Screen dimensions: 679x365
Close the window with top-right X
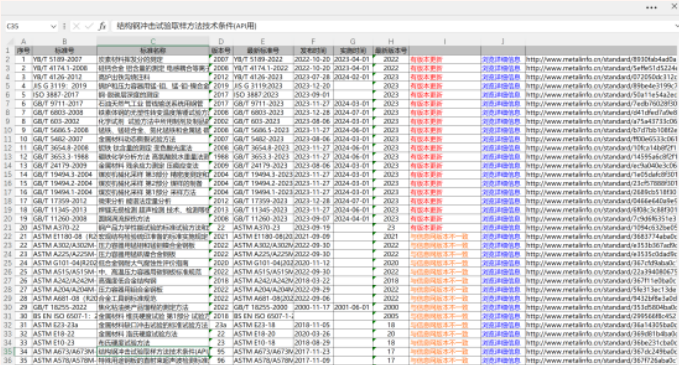point(675,6)
